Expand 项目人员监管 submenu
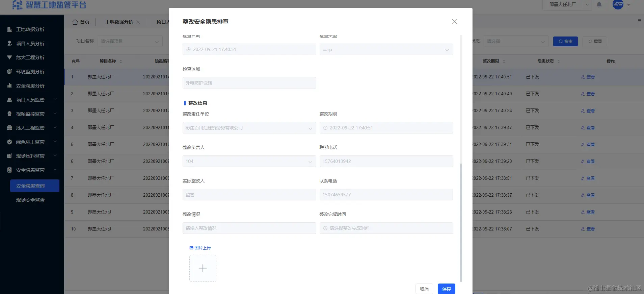Viewport: 644px width, 294px height. click(x=32, y=100)
